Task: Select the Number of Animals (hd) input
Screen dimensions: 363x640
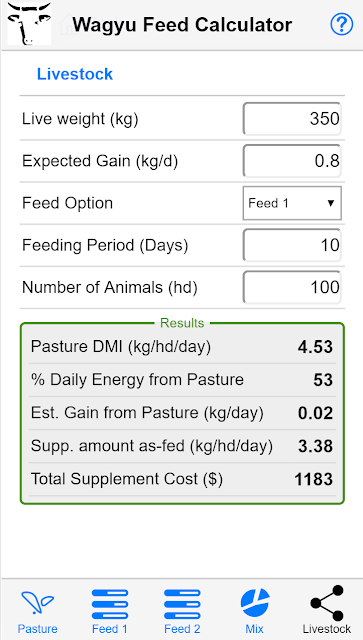Action: [292, 287]
